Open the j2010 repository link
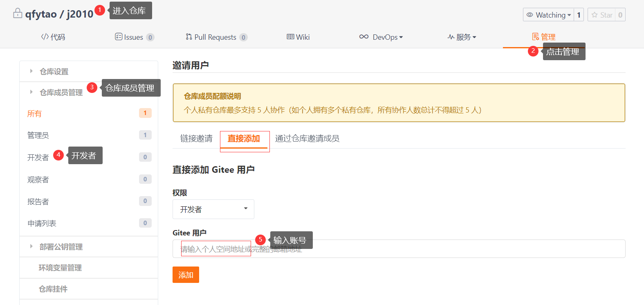This screenshot has width=644, height=305. click(80, 14)
